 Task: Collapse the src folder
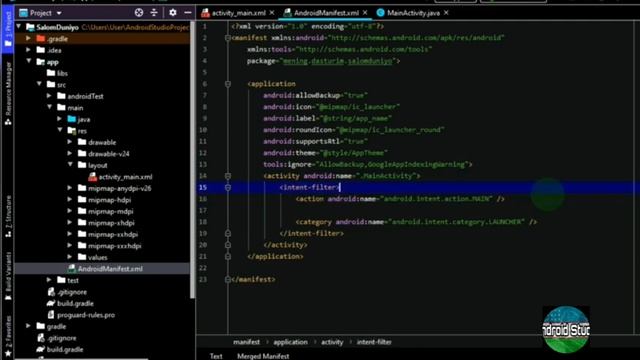pos(39,84)
